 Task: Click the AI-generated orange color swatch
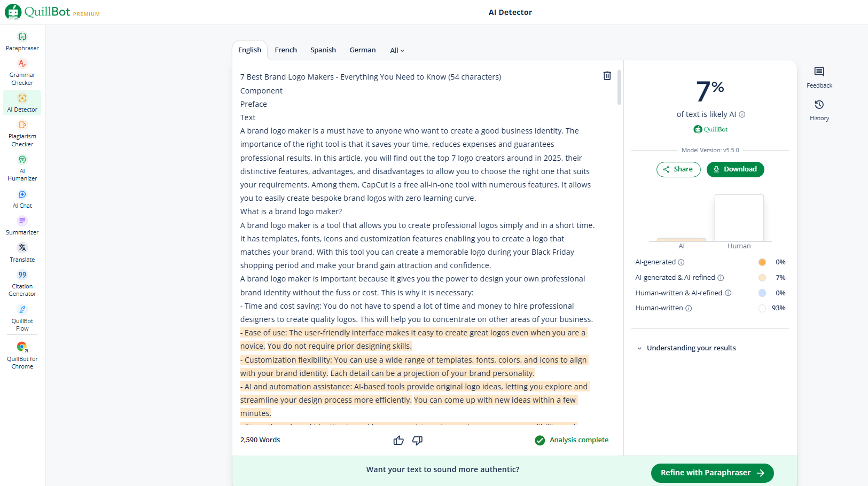coord(762,262)
